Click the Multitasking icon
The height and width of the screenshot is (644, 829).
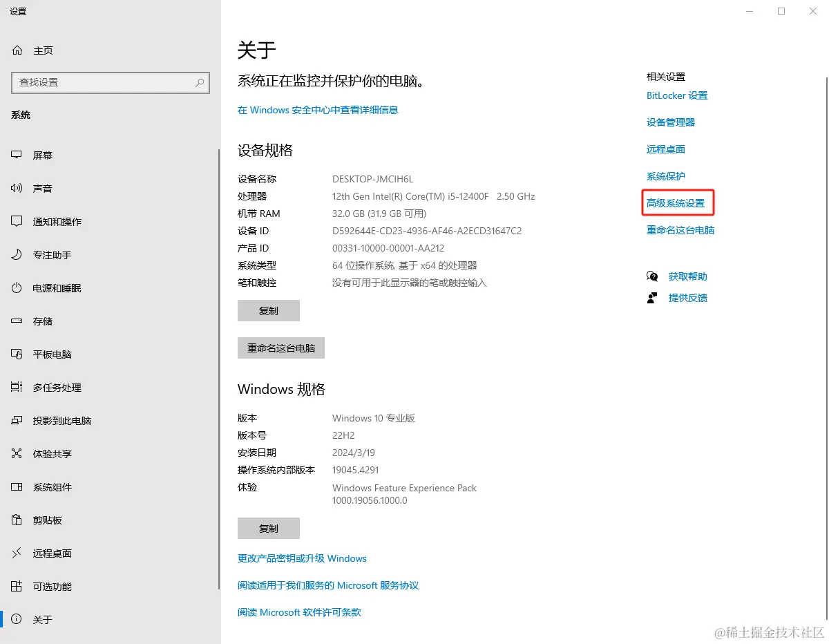point(17,388)
